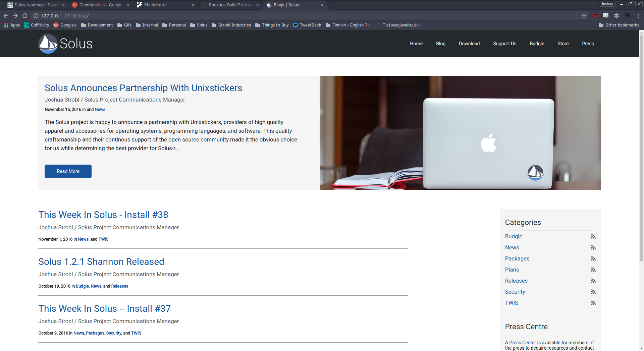
Task: Open Chrome's three-dot menu
Action: coord(638,16)
